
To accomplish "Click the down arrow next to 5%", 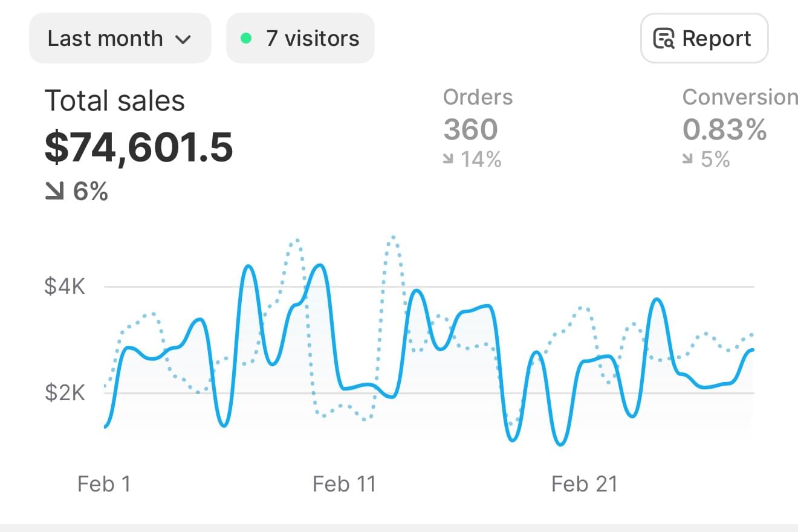I will 688,160.
